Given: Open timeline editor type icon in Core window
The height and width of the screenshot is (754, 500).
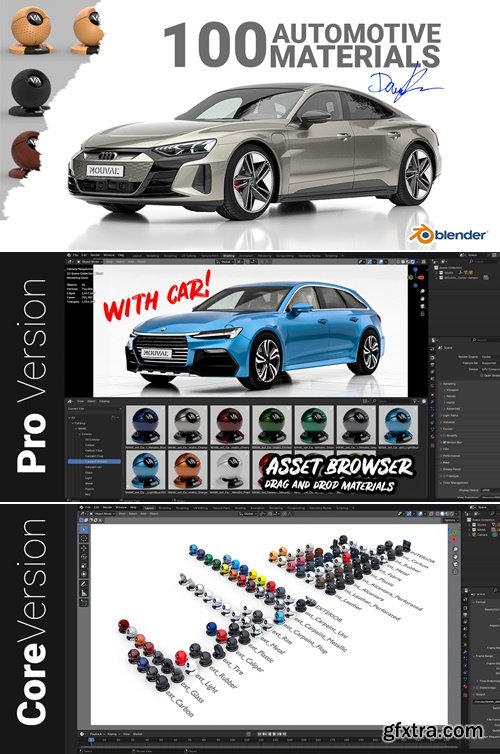Looking at the screenshot, I should [82, 734].
